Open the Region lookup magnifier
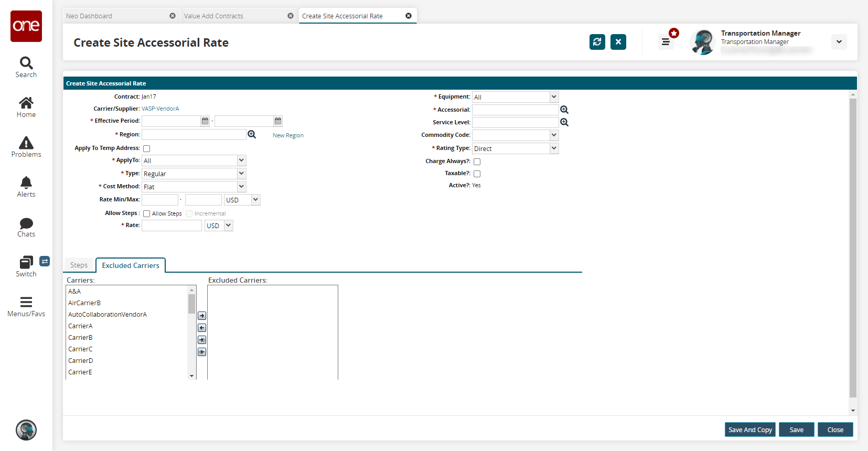The height and width of the screenshot is (451, 868). point(252,135)
